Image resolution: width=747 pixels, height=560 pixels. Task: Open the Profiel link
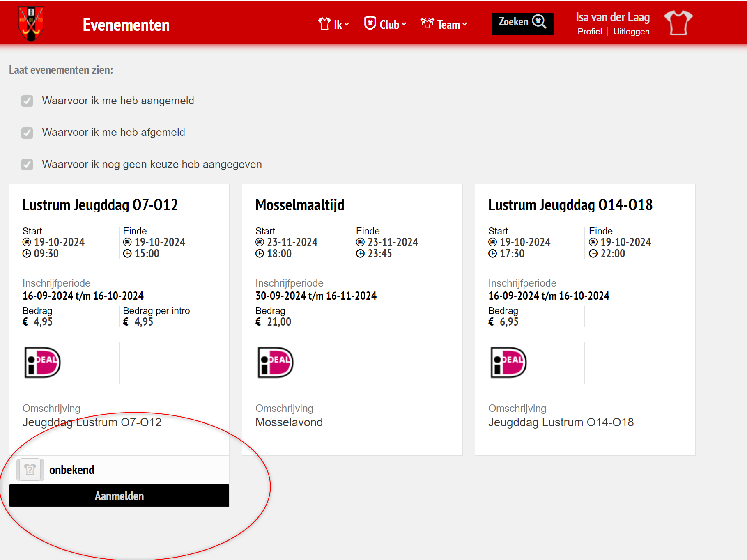590,32
